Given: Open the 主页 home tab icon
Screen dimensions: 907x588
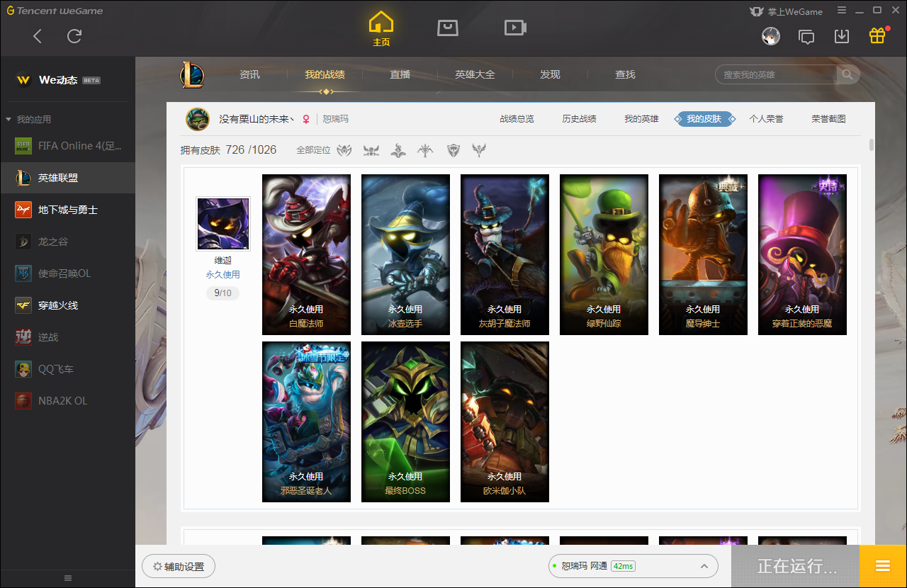Looking at the screenshot, I should click(x=381, y=29).
